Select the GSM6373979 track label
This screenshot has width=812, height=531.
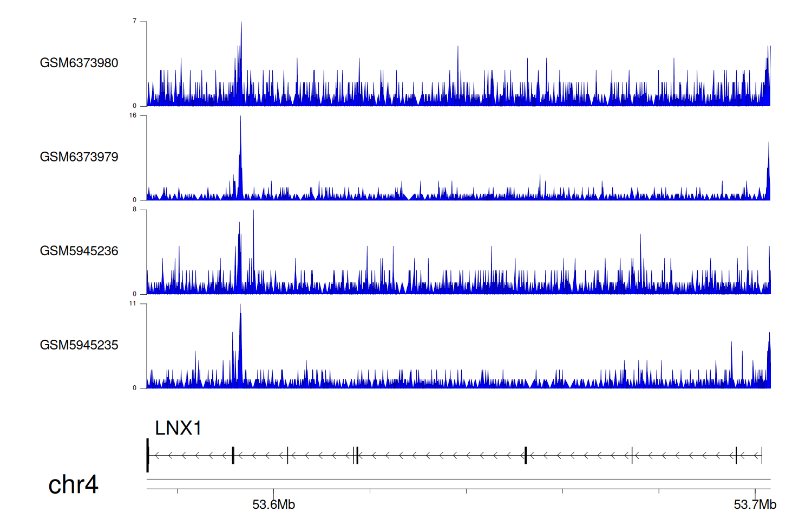tap(79, 157)
